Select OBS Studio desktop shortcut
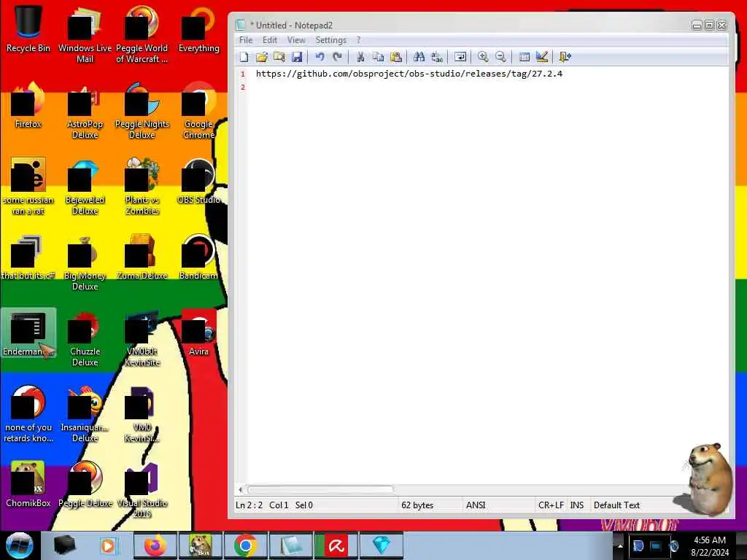The image size is (747, 560). click(198, 181)
